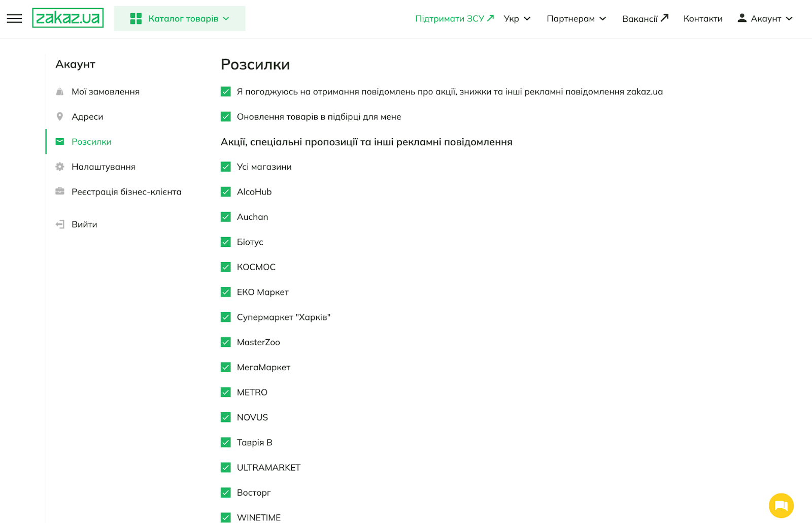Click the location pin Адреси icon
Screen dimensions: 812x523
tap(60, 117)
